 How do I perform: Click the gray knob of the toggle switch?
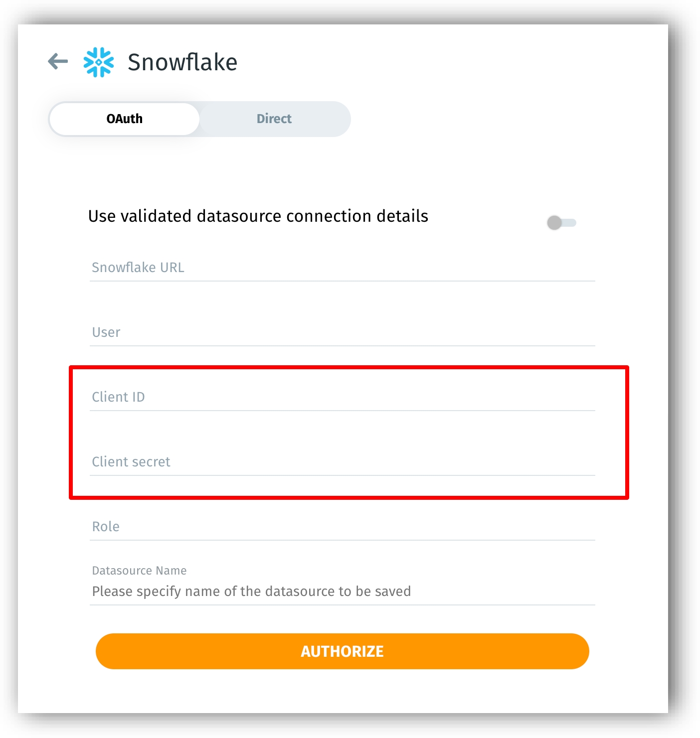click(554, 223)
